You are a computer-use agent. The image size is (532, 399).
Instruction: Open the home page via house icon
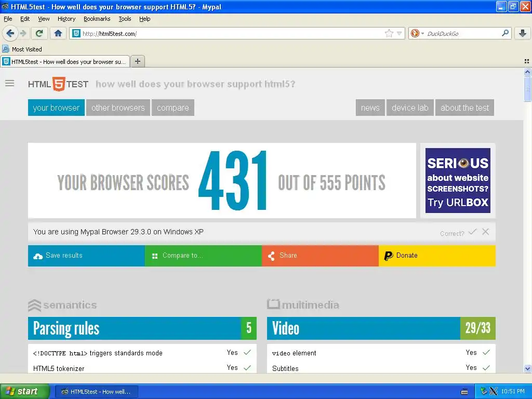tap(58, 33)
